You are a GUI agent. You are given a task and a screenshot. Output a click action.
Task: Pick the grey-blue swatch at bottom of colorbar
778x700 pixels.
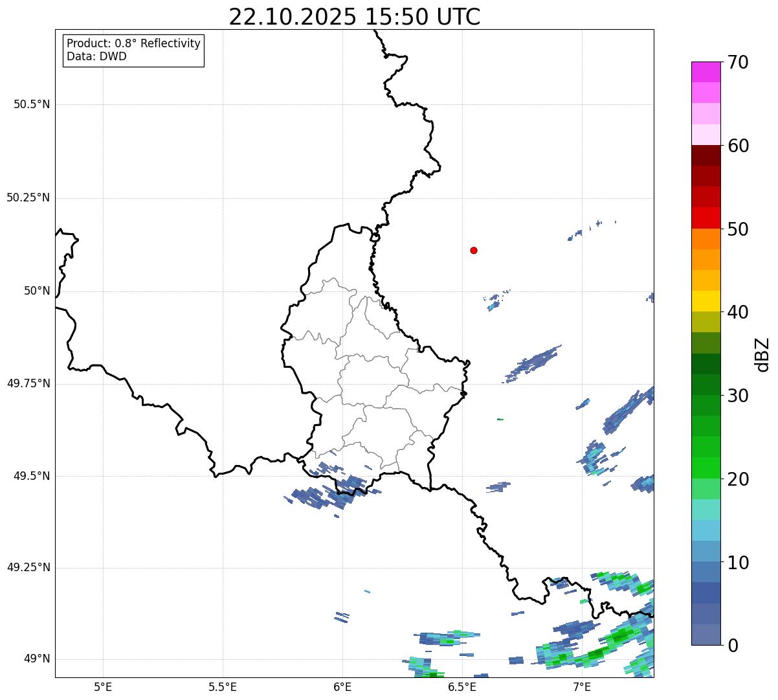point(706,634)
